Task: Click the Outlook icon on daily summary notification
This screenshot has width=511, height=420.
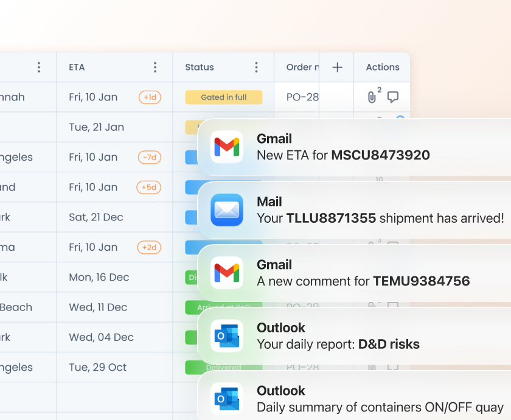Action: pyautogui.click(x=227, y=399)
